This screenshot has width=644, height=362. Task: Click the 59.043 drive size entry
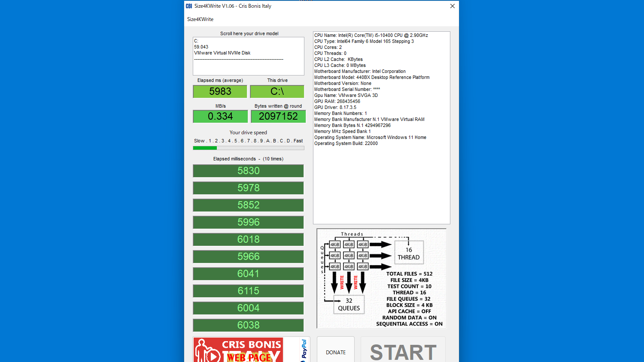[201, 47]
